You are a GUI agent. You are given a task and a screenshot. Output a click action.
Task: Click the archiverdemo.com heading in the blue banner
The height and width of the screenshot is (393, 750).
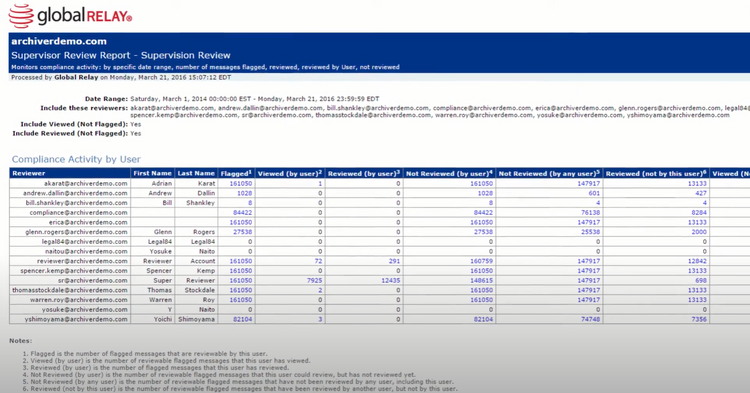coord(59,41)
